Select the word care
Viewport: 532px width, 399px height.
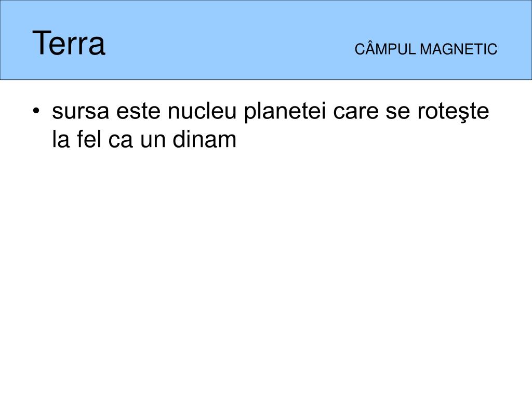pyautogui.click(x=356, y=111)
